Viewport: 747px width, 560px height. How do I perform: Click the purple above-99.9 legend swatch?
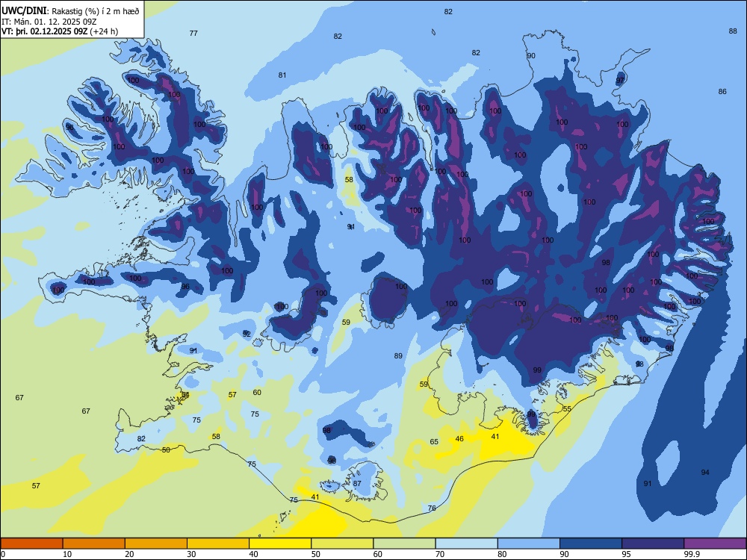coord(715,544)
